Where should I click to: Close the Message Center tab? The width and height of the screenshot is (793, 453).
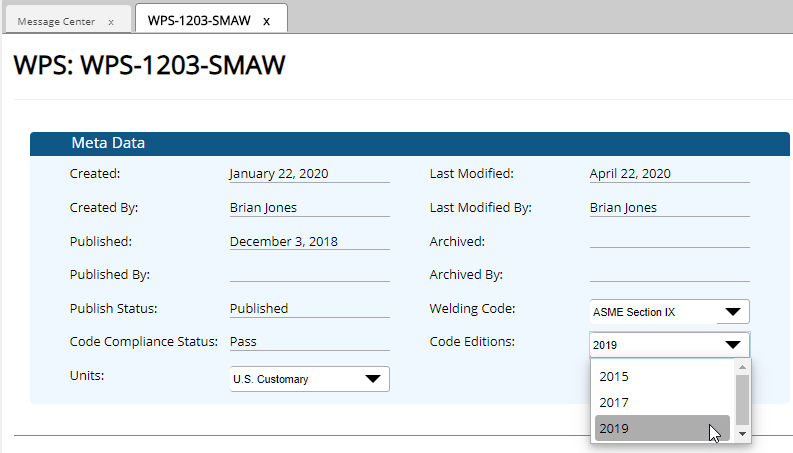pyautogui.click(x=110, y=21)
